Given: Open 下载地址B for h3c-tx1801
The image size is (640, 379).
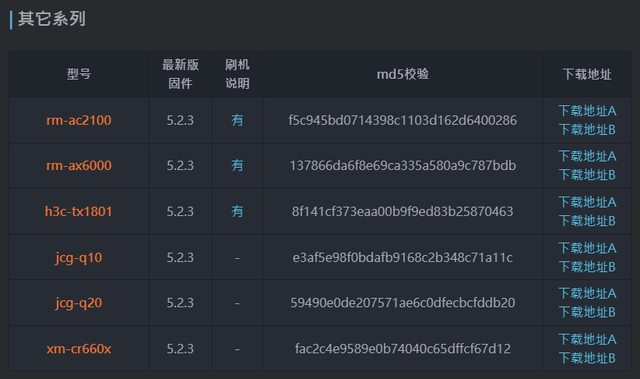Looking at the screenshot, I should [587, 221].
